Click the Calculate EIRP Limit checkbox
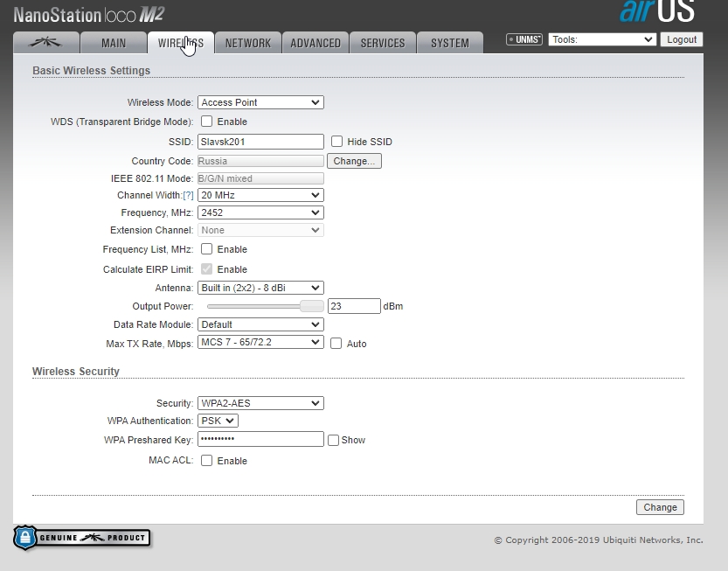The image size is (728, 571). [206, 269]
